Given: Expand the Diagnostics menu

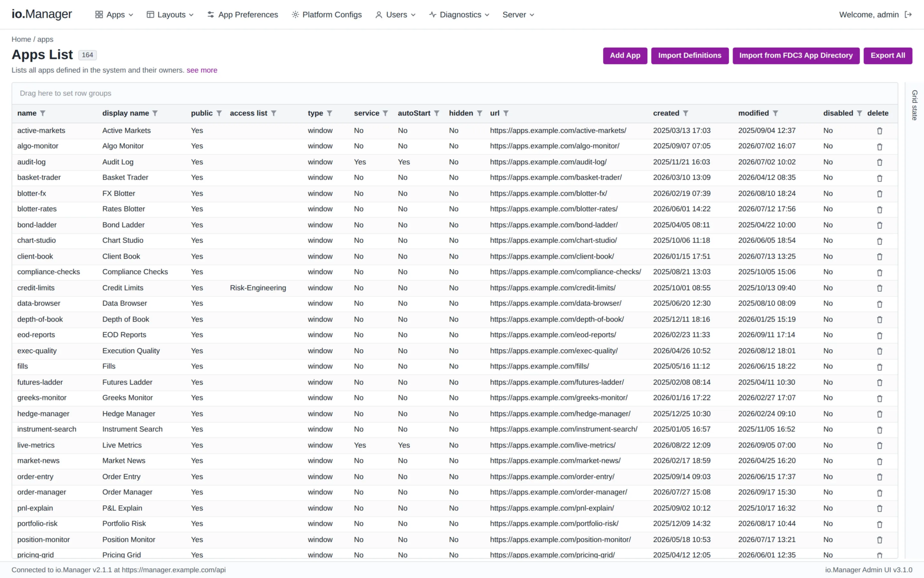Looking at the screenshot, I should (x=459, y=14).
